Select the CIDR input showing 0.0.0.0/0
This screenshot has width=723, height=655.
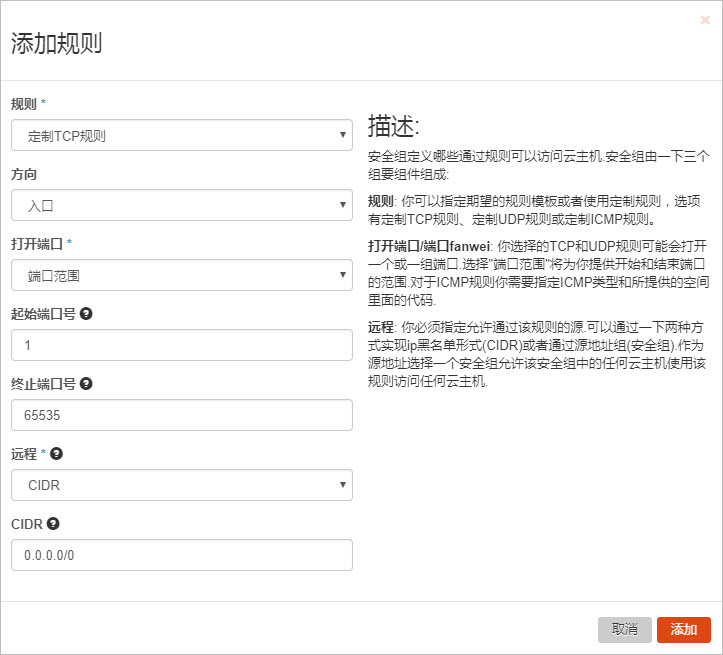click(181, 555)
